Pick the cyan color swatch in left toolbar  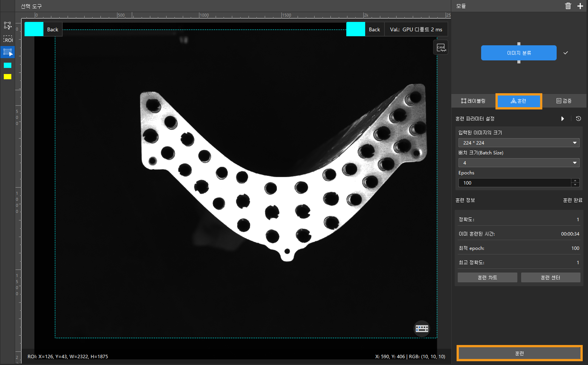pos(8,65)
